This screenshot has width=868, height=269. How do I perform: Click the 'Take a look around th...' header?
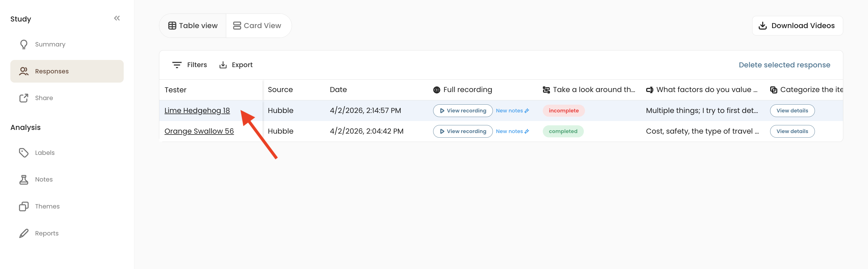pos(589,89)
